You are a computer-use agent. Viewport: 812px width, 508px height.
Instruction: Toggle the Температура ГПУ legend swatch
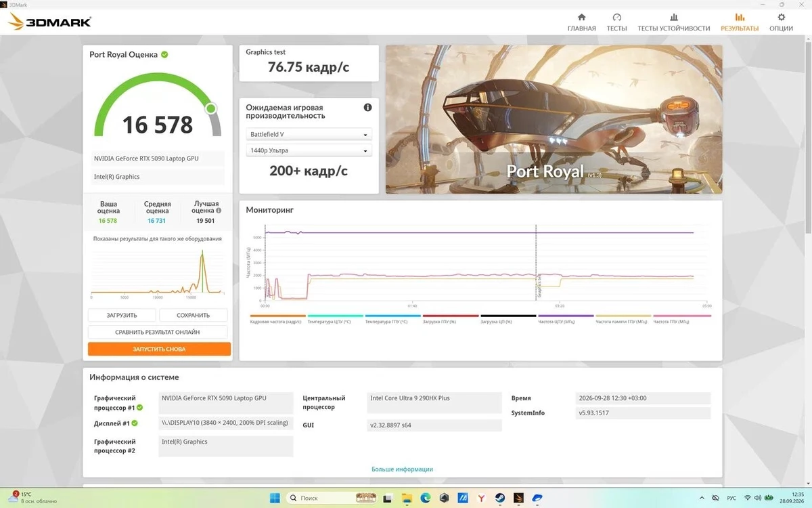392,316
